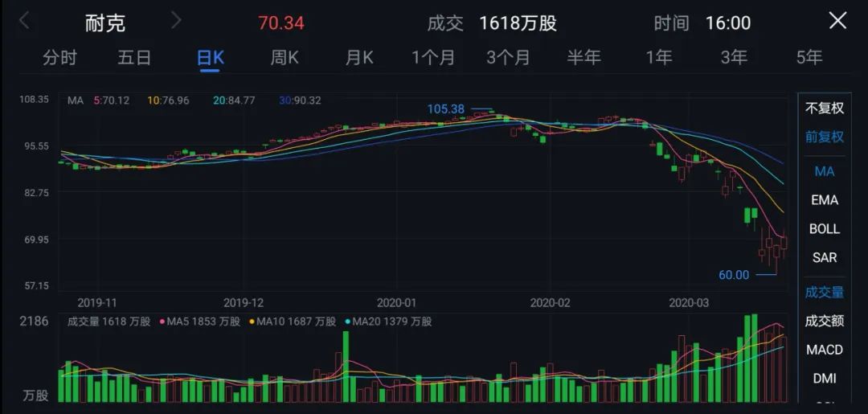Click the 108.35 price axis label
This screenshot has height=414, width=868.
click(34, 100)
